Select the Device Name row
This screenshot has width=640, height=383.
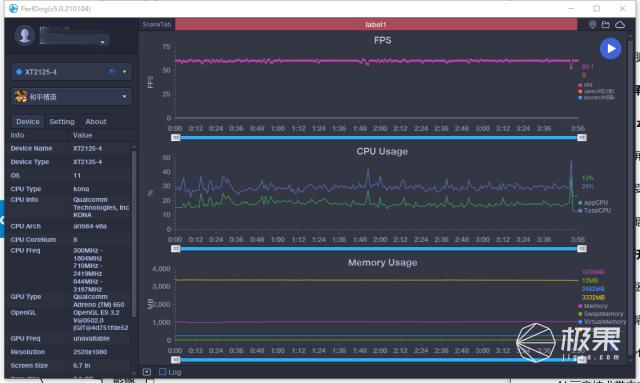click(69, 148)
